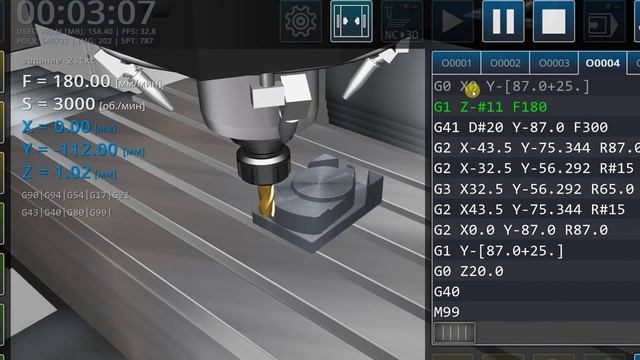Open the NC 3D view icon
Screen dimensions: 640x360
(402, 21)
